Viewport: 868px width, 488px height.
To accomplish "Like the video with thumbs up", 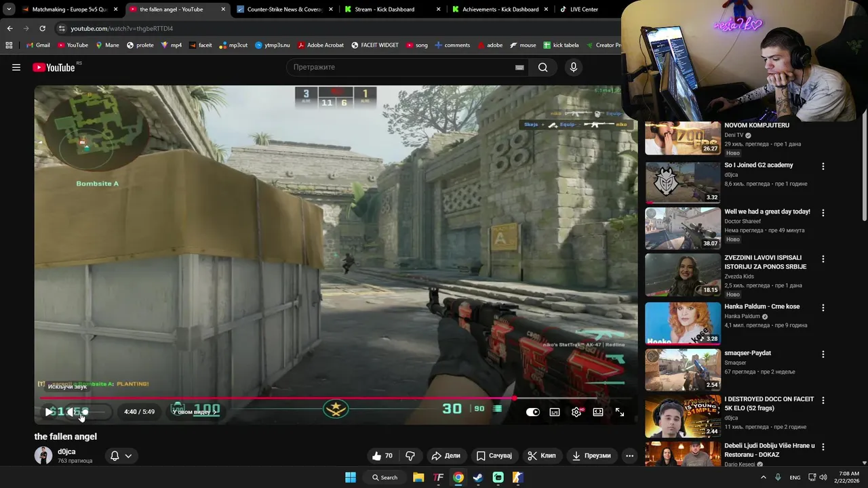I will point(382,455).
